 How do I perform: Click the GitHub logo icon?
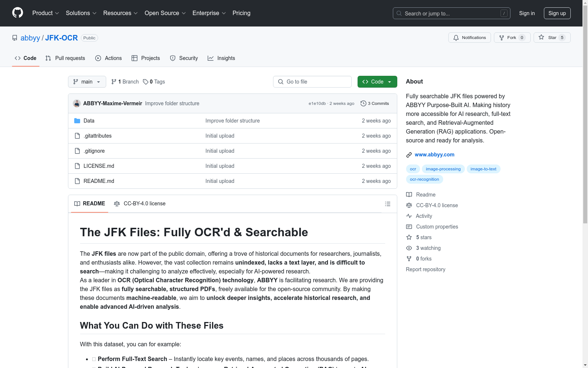18,13
